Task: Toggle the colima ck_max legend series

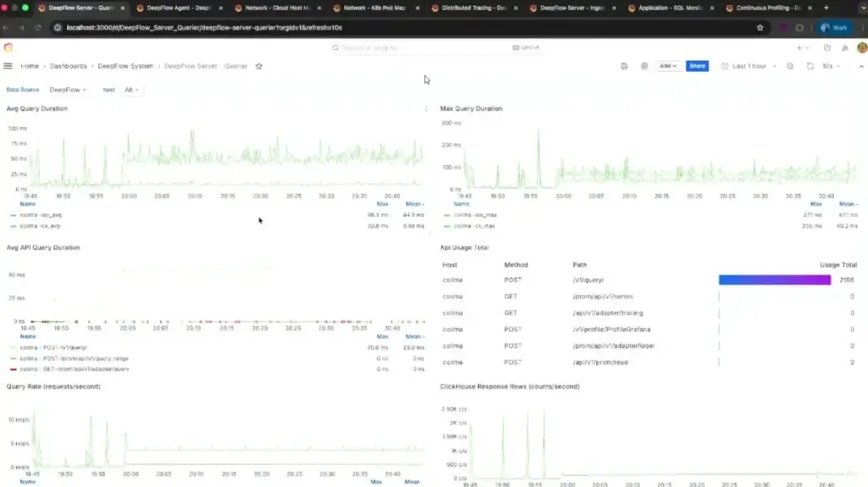Action: click(x=475, y=225)
